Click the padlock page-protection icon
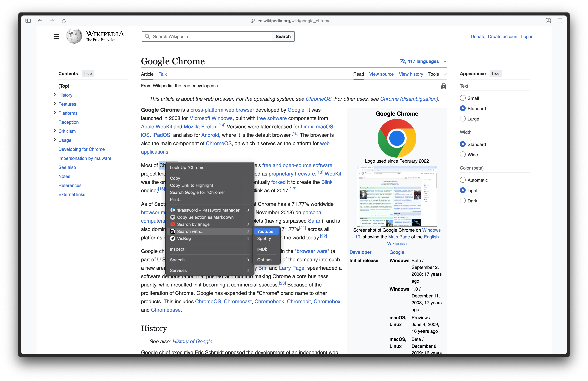 [x=444, y=86]
